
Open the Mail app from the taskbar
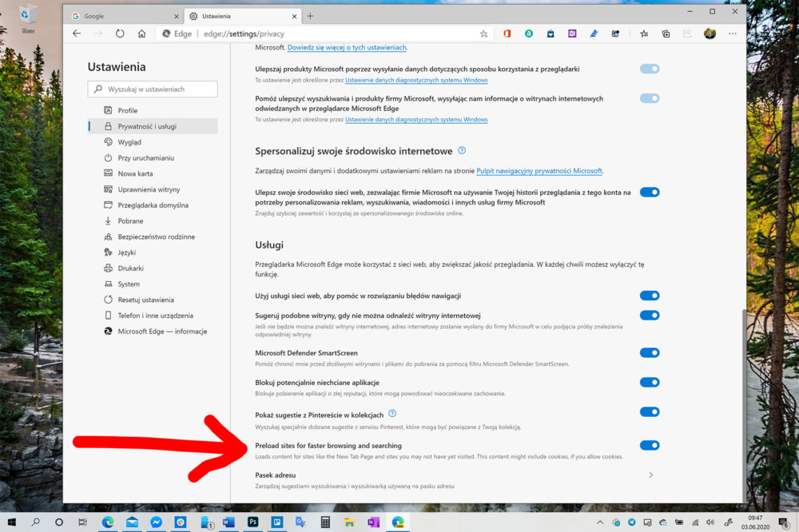[x=132, y=522]
